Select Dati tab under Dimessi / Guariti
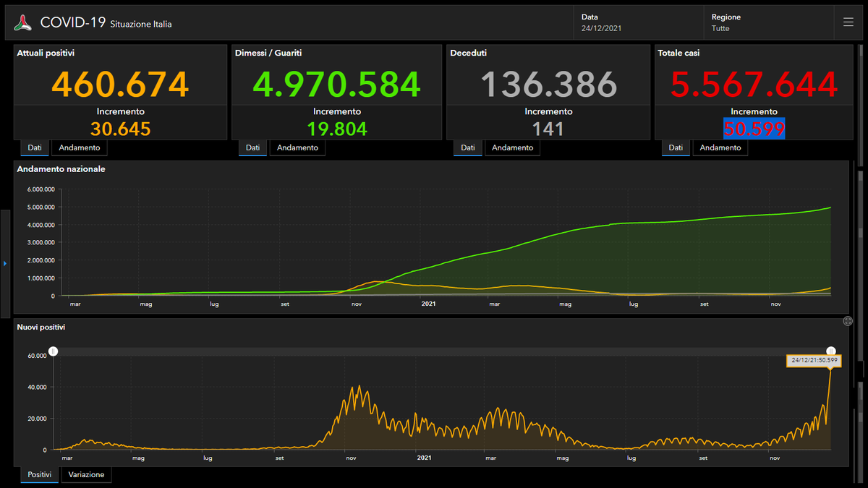The image size is (868, 488). pyautogui.click(x=252, y=147)
